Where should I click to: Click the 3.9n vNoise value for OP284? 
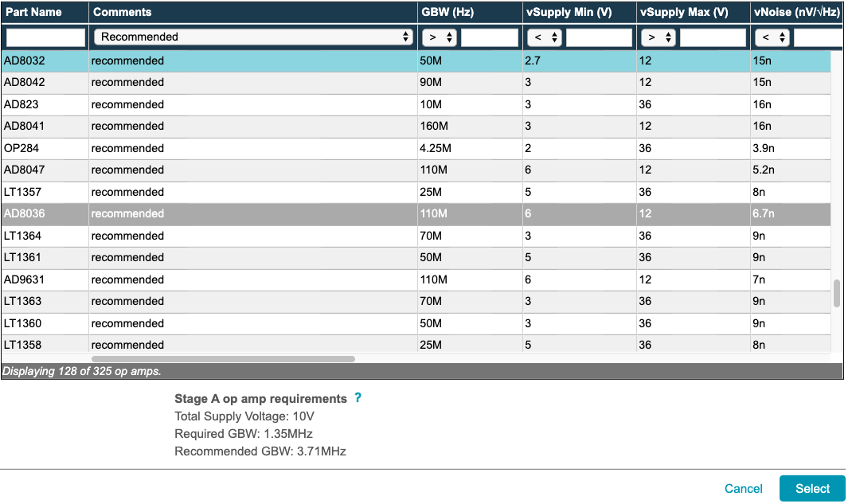tap(764, 148)
